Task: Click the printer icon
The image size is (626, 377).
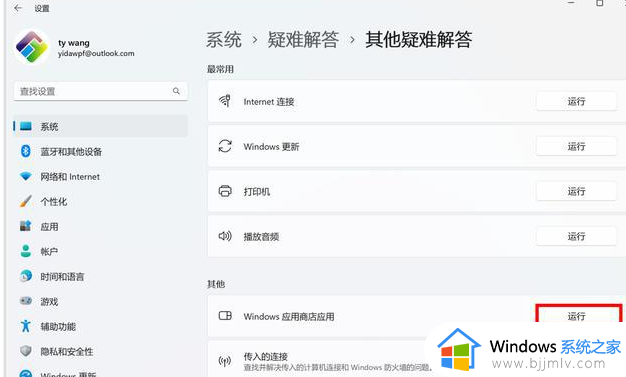Action: [225, 191]
